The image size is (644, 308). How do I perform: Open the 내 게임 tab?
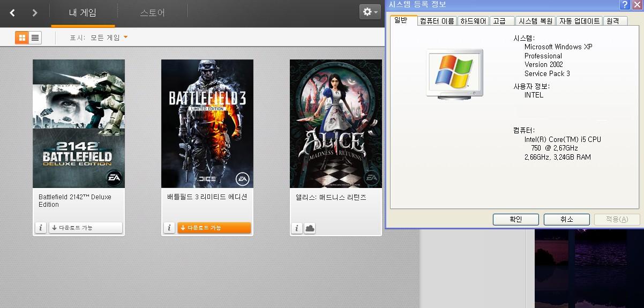pos(83,12)
